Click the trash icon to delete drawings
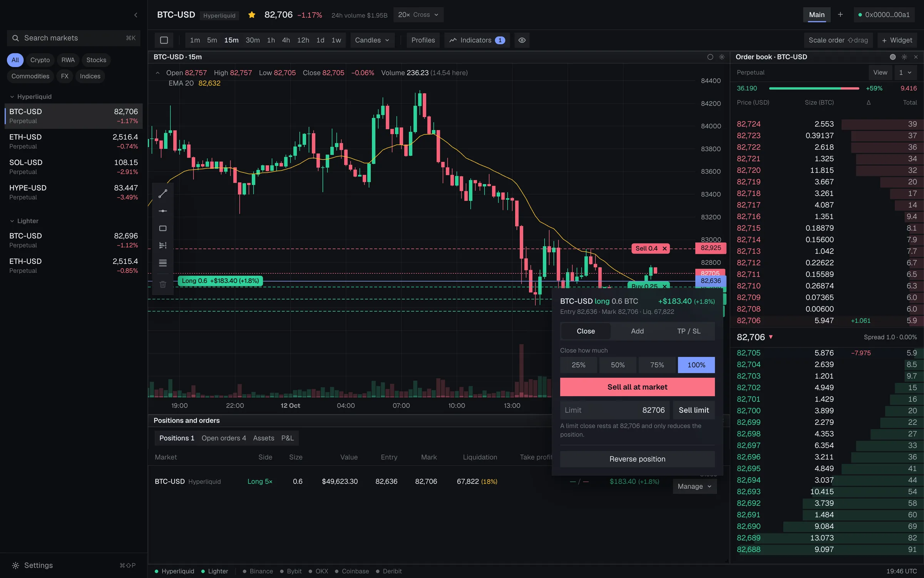The width and height of the screenshot is (924, 578). click(x=163, y=284)
